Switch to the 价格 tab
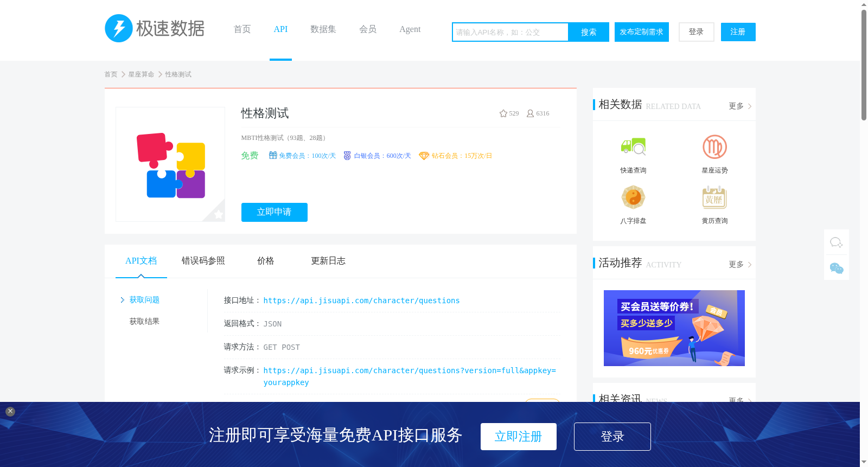The width and height of the screenshot is (868, 467). (x=266, y=261)
